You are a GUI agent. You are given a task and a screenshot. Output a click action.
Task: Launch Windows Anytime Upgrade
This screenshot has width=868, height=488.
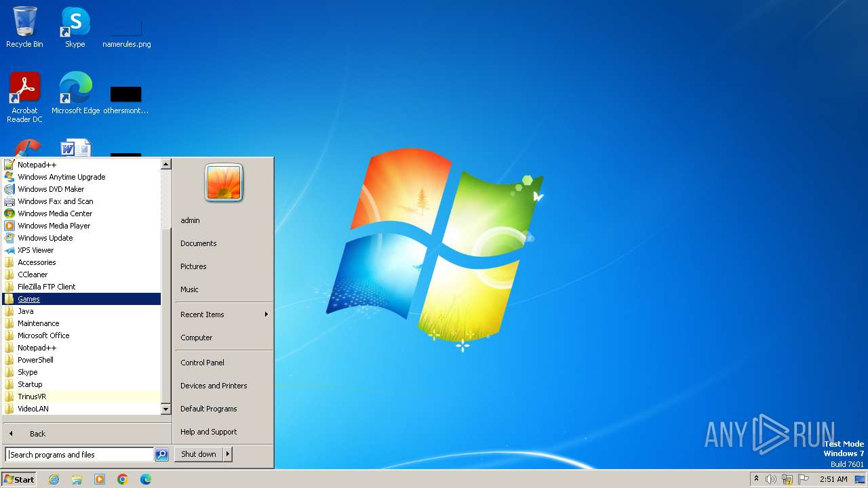[x=81, y=177]
